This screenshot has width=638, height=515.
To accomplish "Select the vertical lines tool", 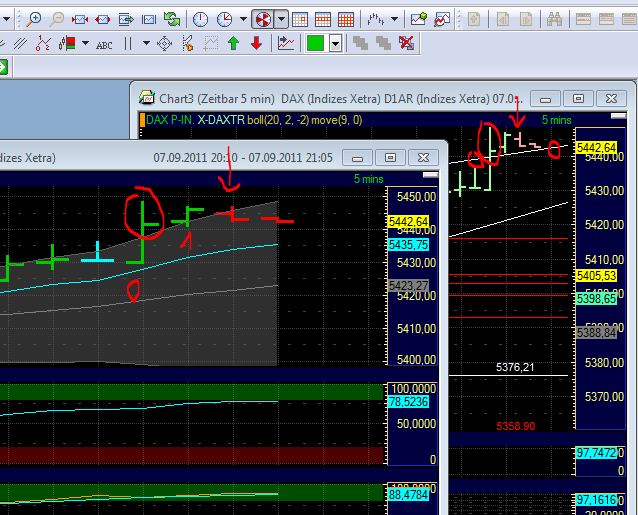I will [128, 43].
